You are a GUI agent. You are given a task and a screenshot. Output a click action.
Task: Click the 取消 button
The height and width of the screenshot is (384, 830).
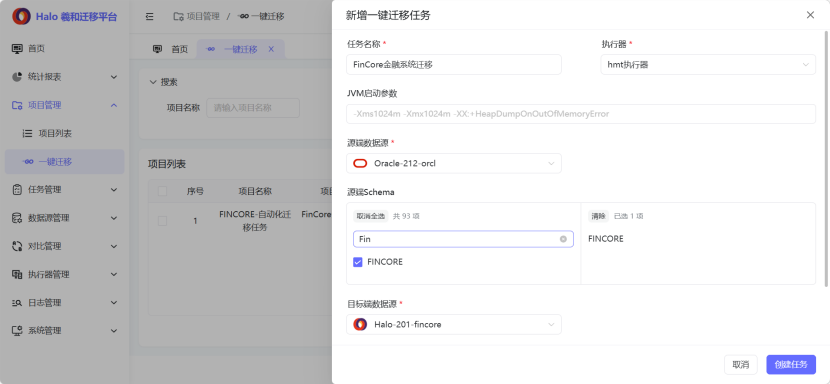(741, 364)
